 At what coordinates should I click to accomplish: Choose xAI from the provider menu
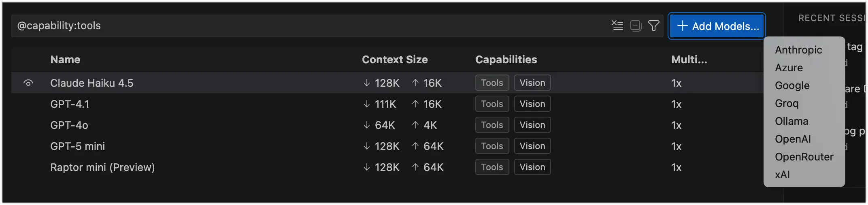(782, 175)
